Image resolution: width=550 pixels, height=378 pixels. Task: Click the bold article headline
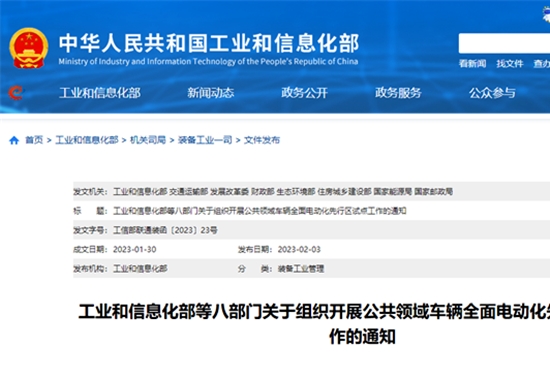[x=314, y=324]
